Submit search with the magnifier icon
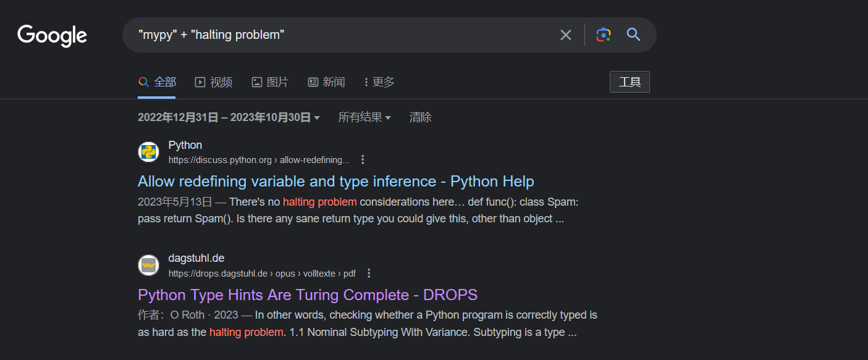The width and height of the screenshot is (868, 360). pyautogui.click(x=633, y=35)
